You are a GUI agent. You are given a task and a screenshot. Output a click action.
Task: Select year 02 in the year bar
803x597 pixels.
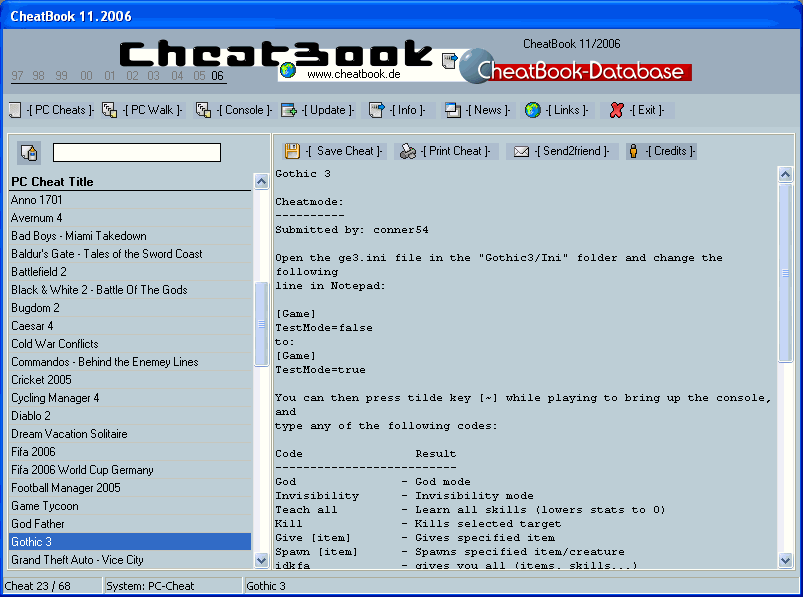click(132, 76)
